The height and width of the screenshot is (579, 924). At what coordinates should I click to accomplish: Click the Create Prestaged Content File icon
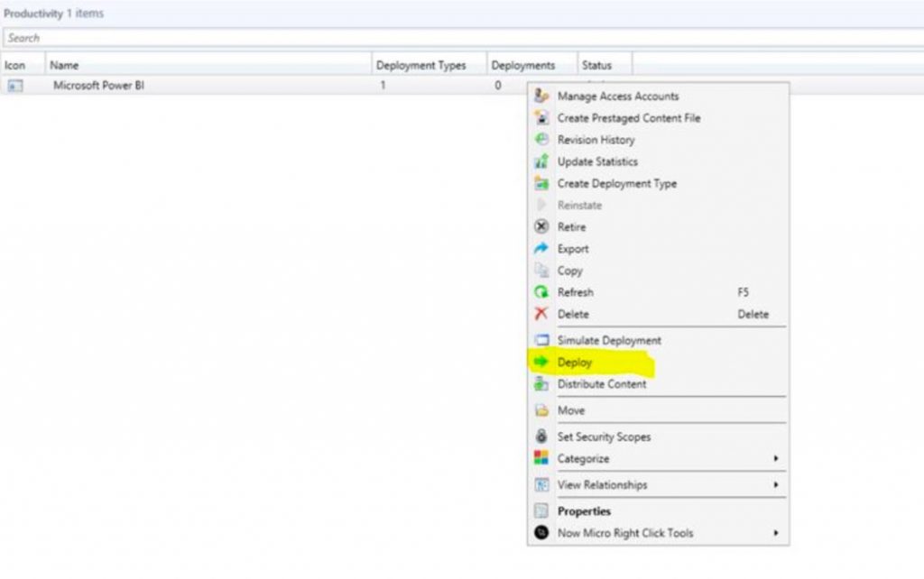(x=541, y=117)
